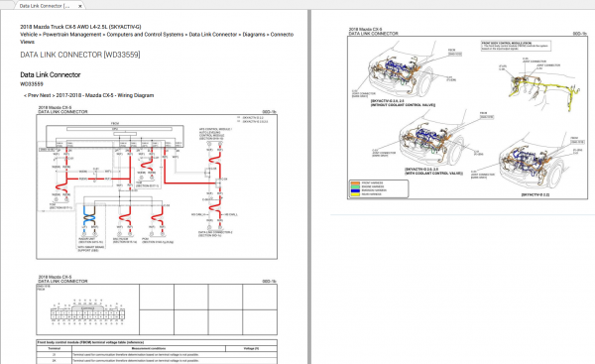
Task: Click the FBCM connector pinout diagram
Action: pyautogui.click(x=87, y=309)
